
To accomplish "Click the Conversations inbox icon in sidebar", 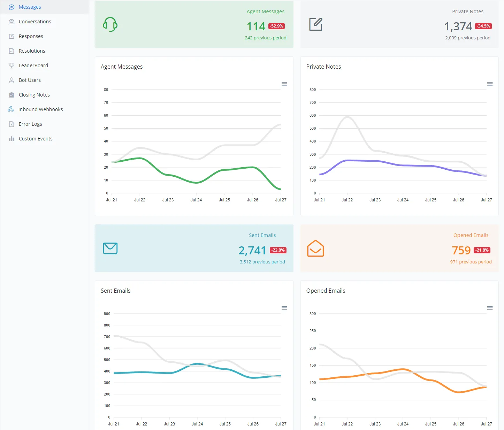I will tap(12, 22).
